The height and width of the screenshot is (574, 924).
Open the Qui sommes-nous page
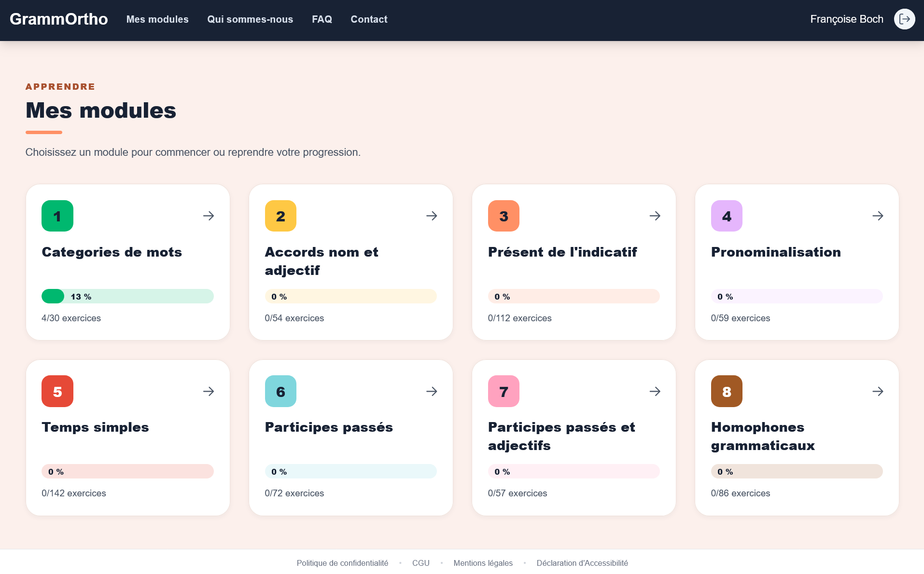click(250, 19)
